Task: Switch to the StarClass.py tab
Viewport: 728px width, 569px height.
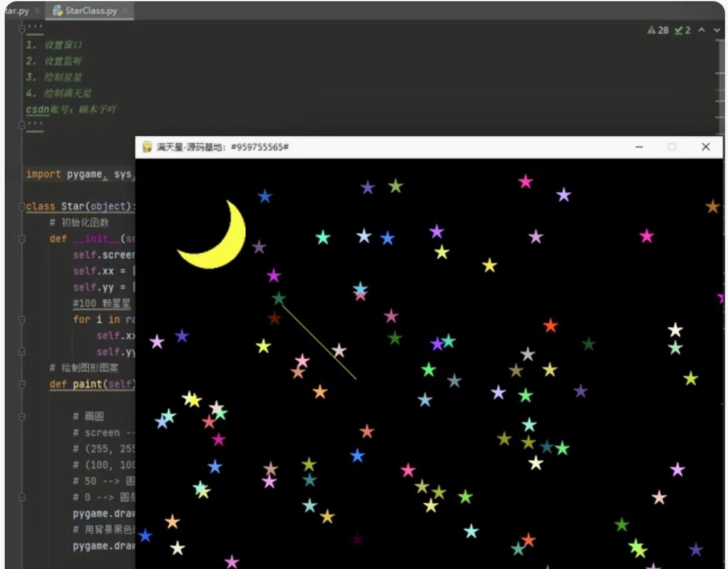Action: 91,11
